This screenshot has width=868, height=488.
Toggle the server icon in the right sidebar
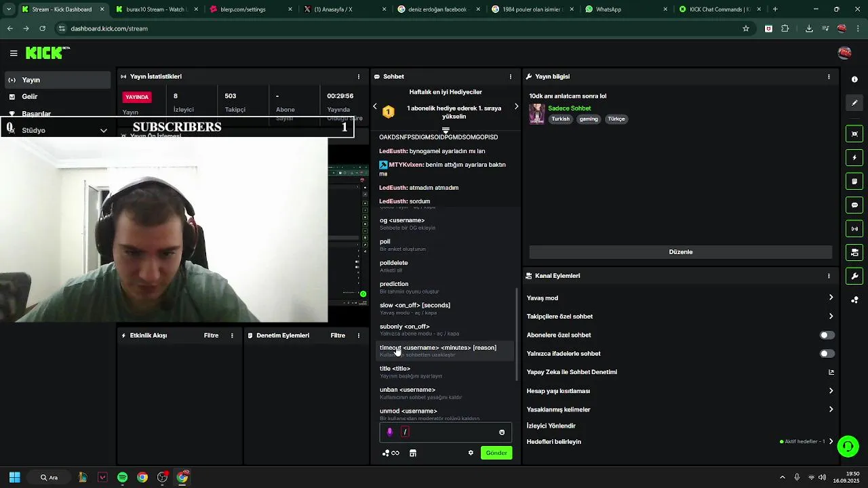(x=854, y=252)
